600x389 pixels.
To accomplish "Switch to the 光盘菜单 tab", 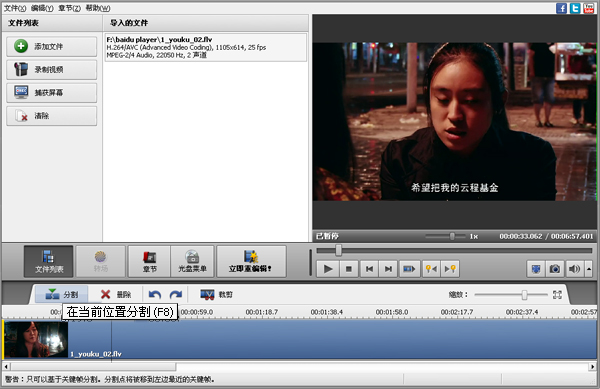I will pyautogui.click(x=192, y=261).
